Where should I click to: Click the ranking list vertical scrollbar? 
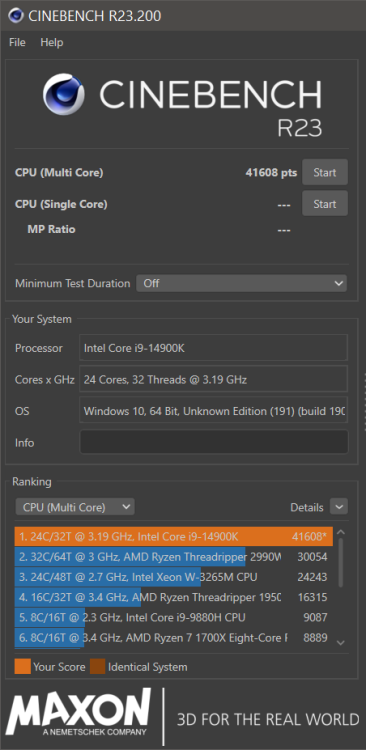coord(341,563)
